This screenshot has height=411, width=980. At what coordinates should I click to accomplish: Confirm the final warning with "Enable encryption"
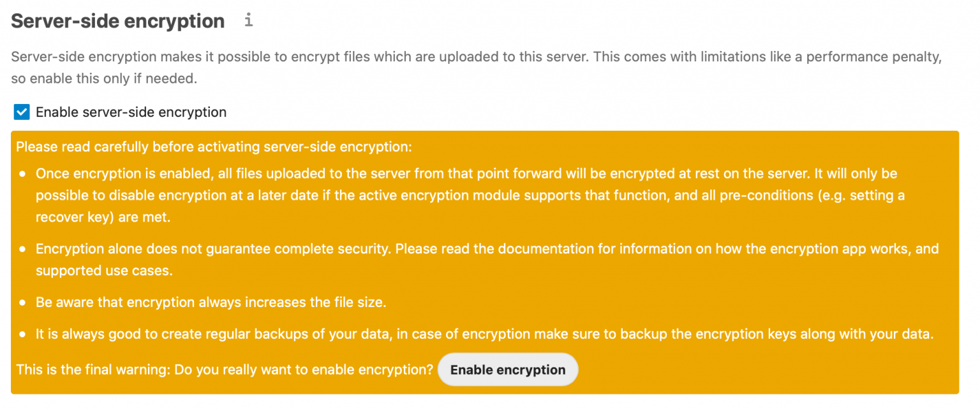coord(507,369)
